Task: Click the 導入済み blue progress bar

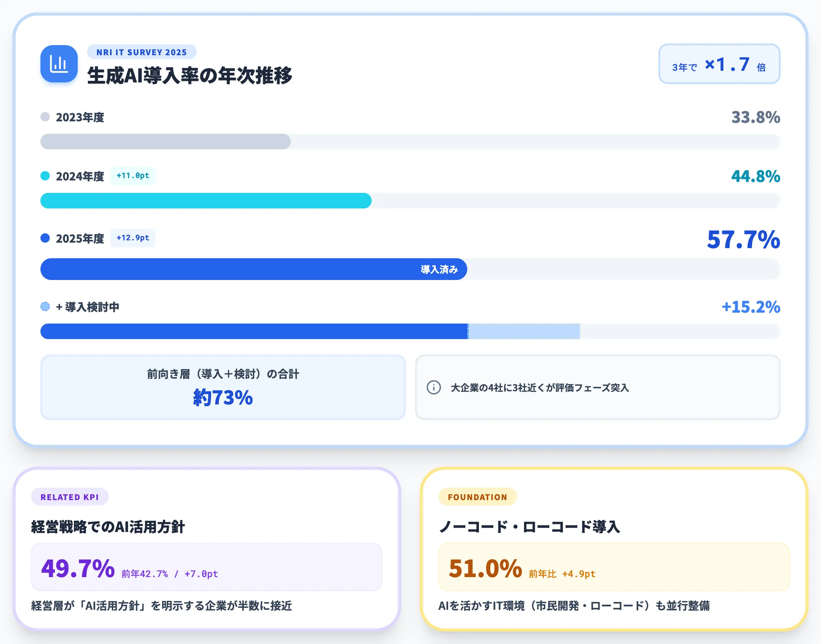Action: (254, 269)
